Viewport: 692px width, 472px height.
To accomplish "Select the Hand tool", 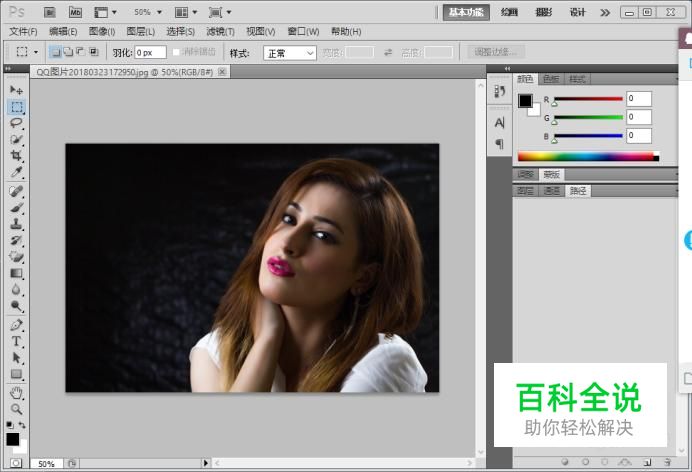I will [x=16, y=393].
